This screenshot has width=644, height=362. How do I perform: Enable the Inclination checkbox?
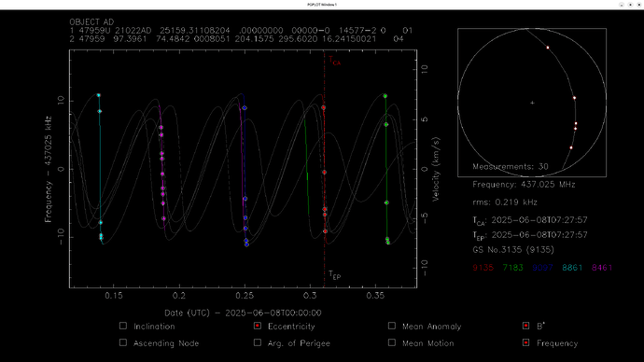coord(123,326)
